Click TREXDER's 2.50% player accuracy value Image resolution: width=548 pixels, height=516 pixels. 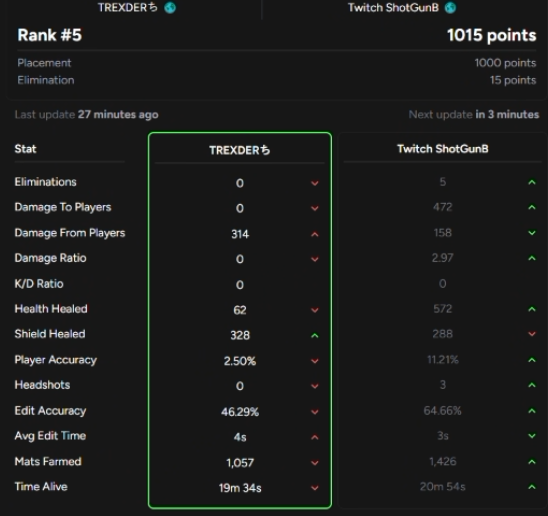tap(240, 361)
